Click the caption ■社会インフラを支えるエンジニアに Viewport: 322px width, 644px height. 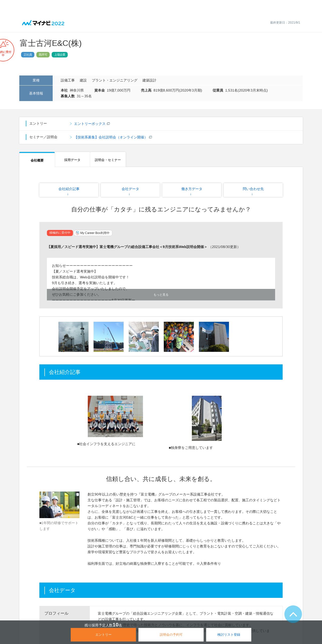point(106,444)
